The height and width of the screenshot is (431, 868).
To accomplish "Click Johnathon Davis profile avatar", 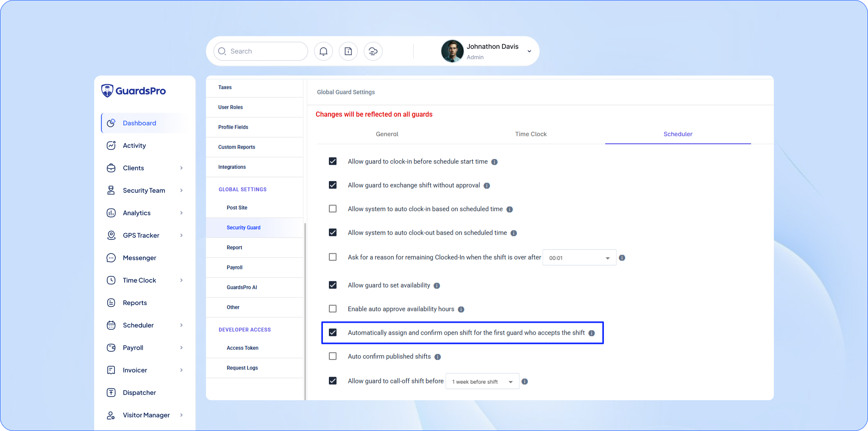I will 452,51.
